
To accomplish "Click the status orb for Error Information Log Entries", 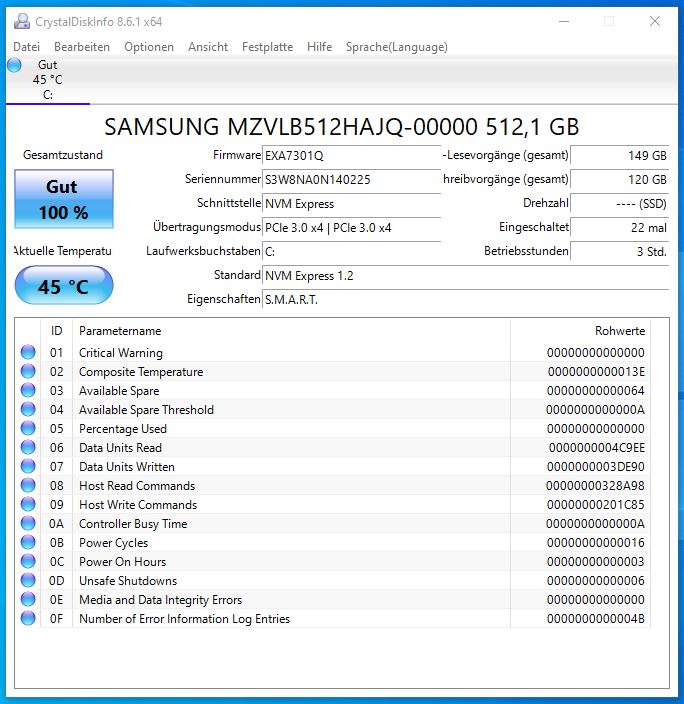I will coord(28,618).
